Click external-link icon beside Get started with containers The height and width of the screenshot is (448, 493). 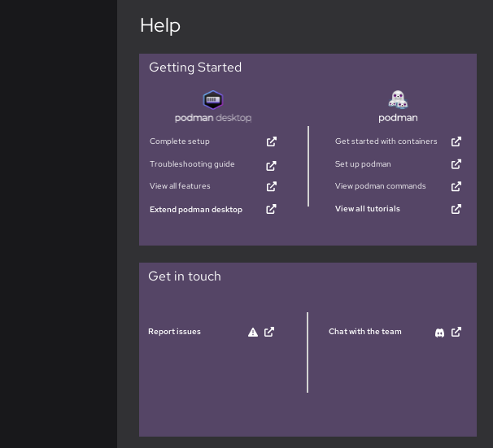coord(456,141)
